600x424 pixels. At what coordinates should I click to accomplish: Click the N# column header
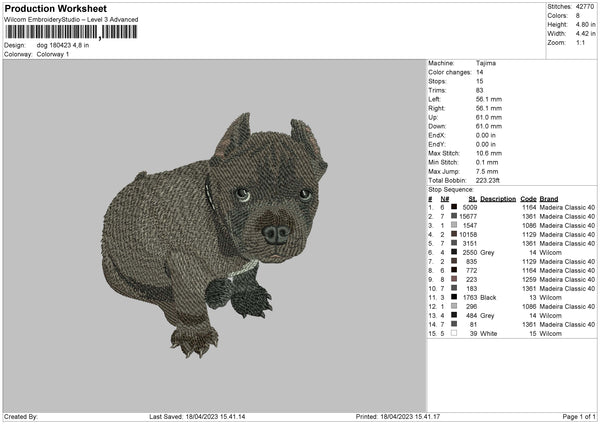pos(441,198)
